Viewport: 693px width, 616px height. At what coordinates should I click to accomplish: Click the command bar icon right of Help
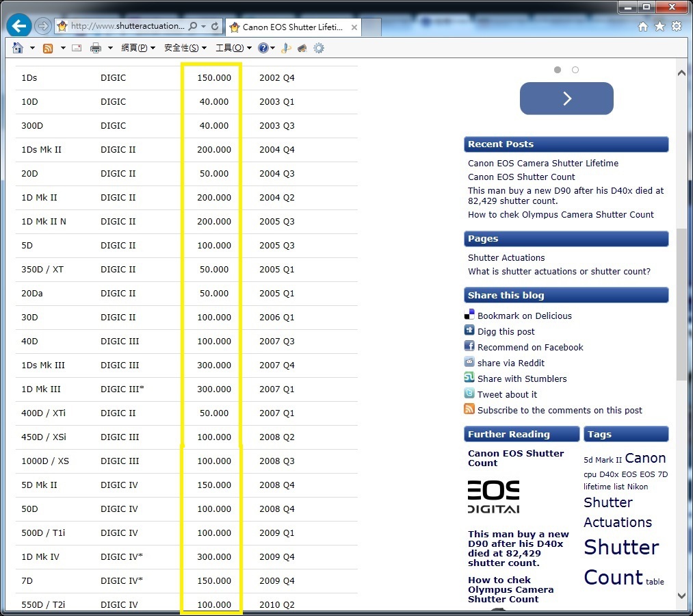tap(286, 48)
